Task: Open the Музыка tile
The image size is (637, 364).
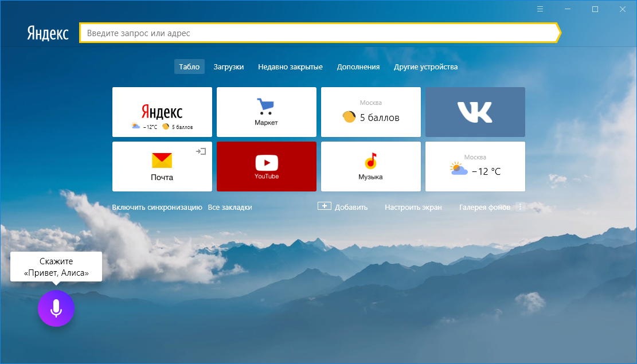Action: [370, 166]
